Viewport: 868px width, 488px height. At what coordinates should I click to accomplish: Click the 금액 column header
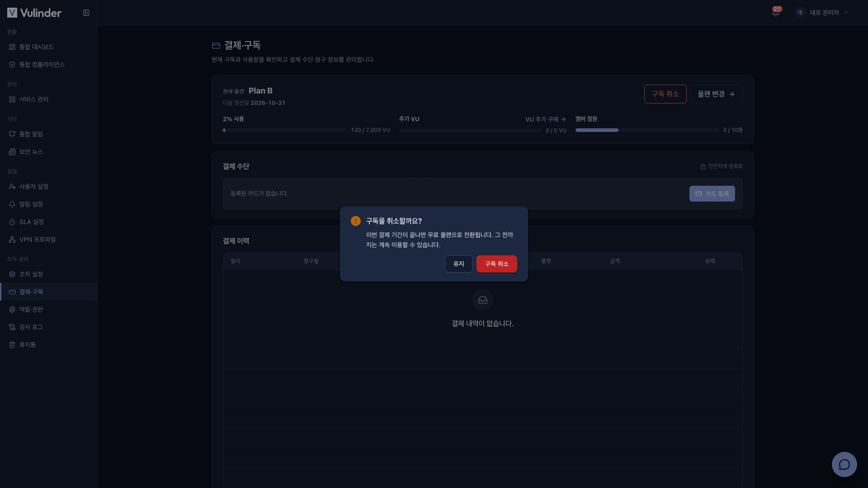pos(615,261)
